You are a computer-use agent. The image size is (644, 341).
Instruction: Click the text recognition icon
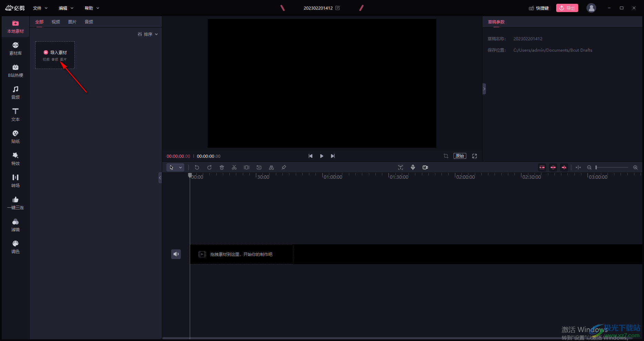tap(401, 167)
